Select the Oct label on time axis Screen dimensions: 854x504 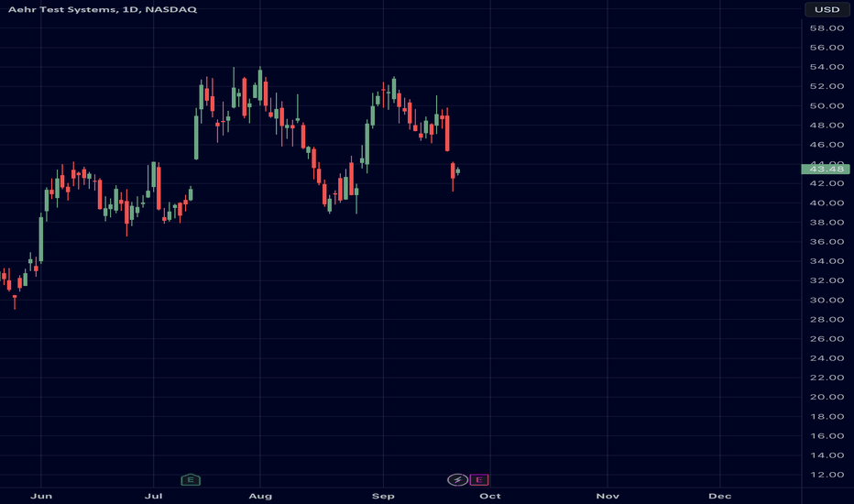(x=490, y=496)
